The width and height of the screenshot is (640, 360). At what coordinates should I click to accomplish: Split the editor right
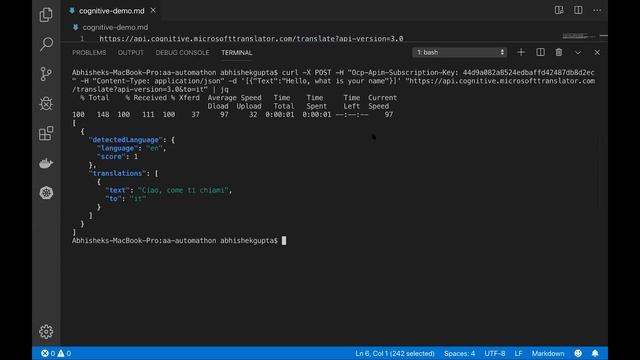(578, 10)
